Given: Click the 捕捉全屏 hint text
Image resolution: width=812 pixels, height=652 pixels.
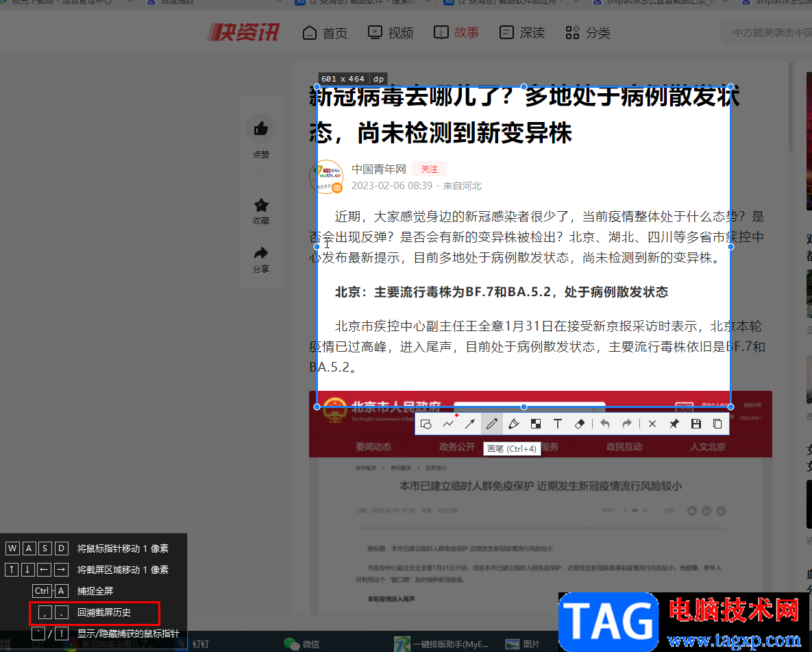Looking at the screenshot, I should click(95, 591).
